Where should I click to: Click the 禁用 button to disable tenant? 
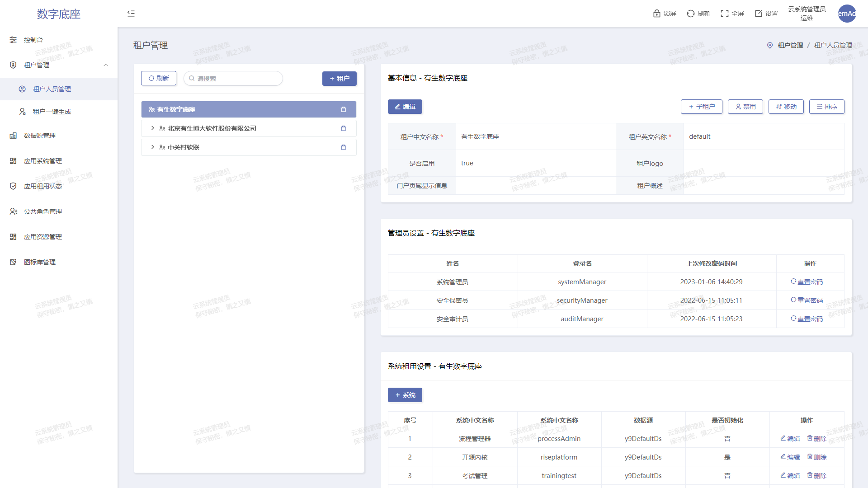745,107
